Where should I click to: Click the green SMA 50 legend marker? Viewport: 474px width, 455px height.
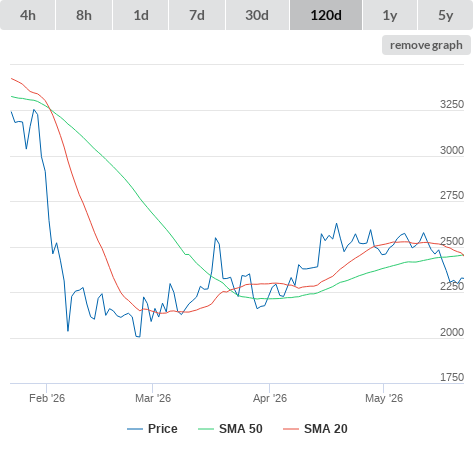click(x=206, y=429)
